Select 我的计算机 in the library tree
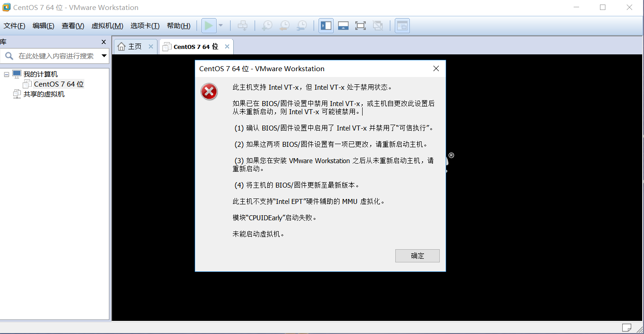The width and height of the screenshot is (644, 334). coord(40,74)
